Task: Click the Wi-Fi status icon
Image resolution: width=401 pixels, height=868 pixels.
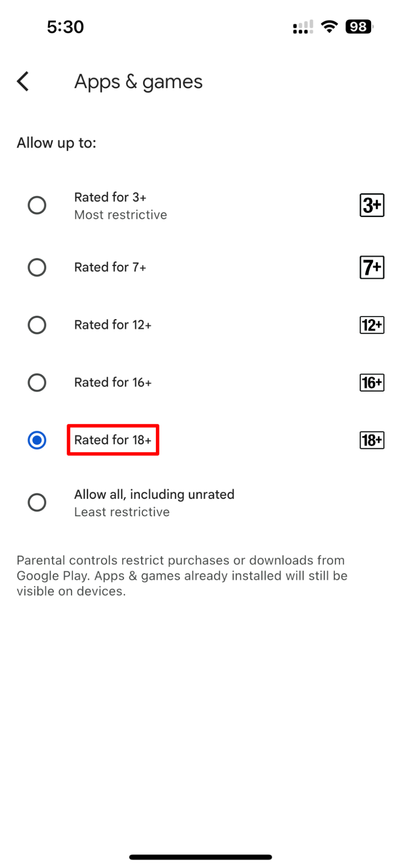Action: (329, 26)
